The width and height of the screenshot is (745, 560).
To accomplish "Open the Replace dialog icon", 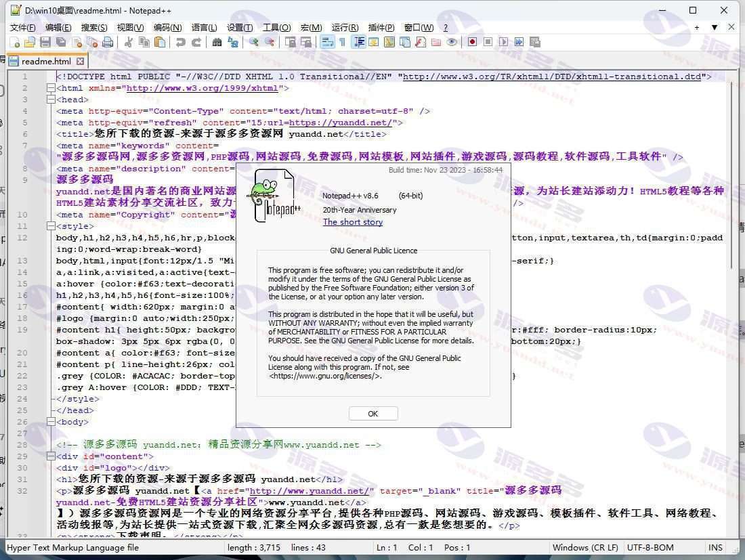I will [233, 42].
